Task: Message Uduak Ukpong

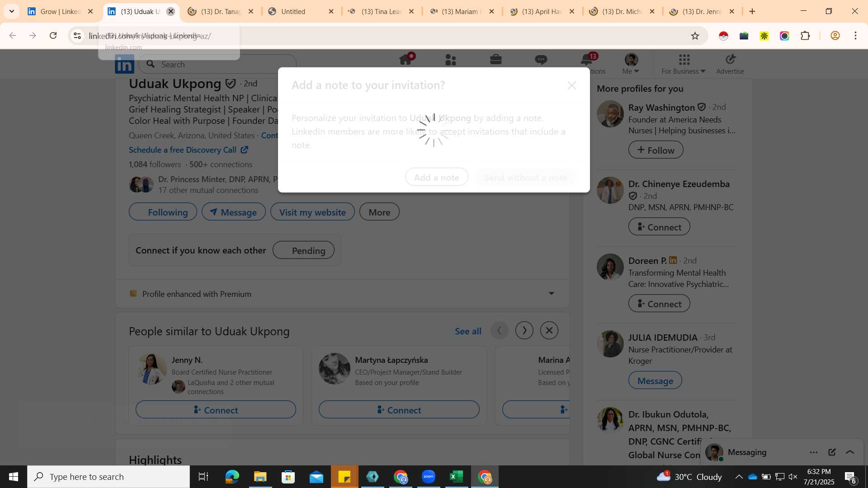Action: click(x=234, y=212)
